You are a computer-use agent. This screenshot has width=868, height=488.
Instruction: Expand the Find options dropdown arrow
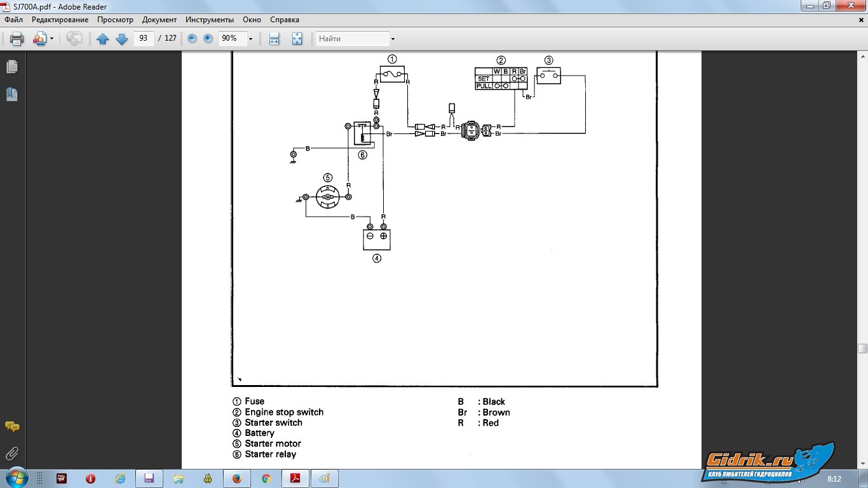[x=393, y=39]
